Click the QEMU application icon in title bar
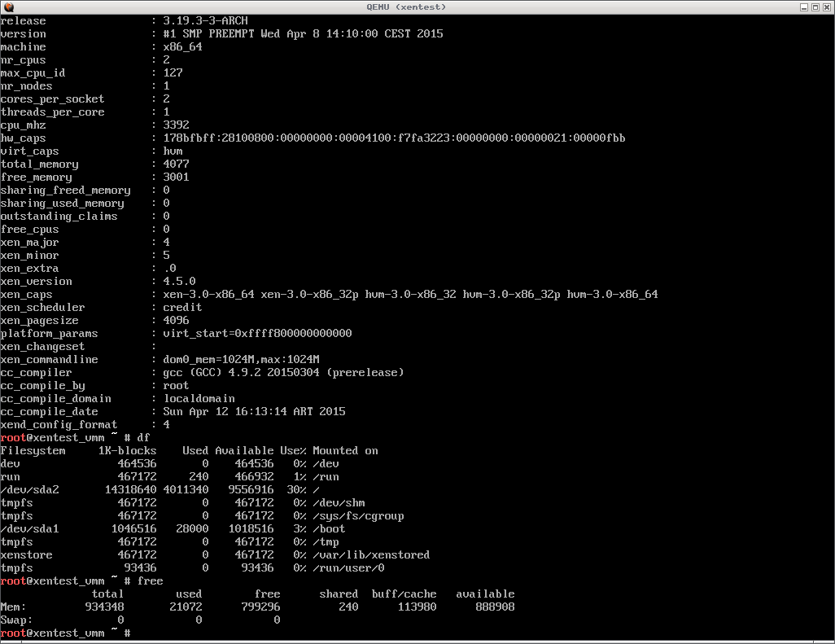The image size is (835, 644). (7, 7)
